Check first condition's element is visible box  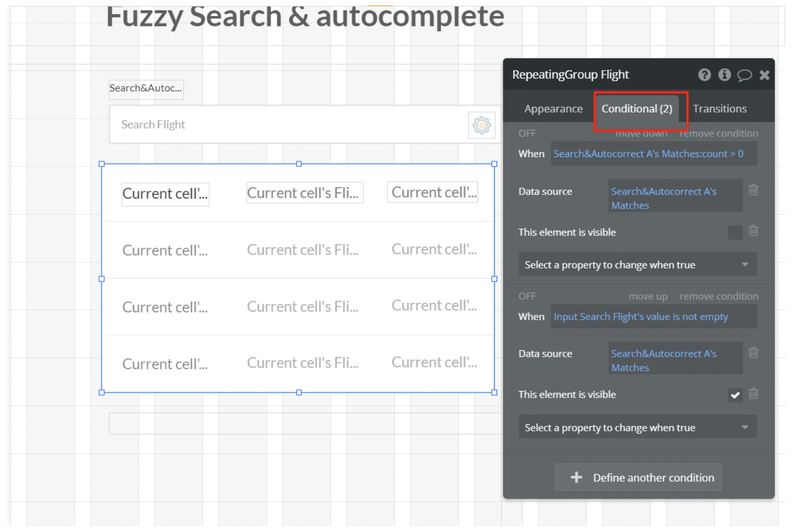(x=735, y=232)
